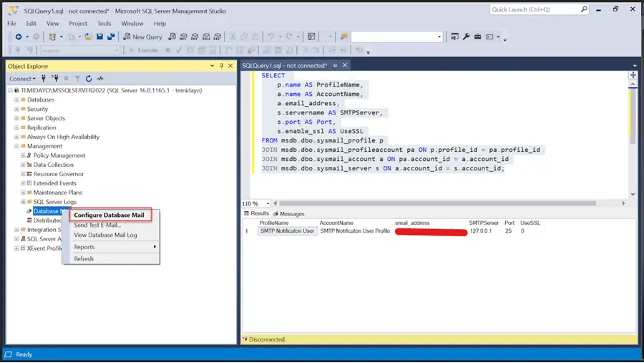Click the SQLQuery1.sql document tab
Screen dimensions: 644x363
(285, 65)
